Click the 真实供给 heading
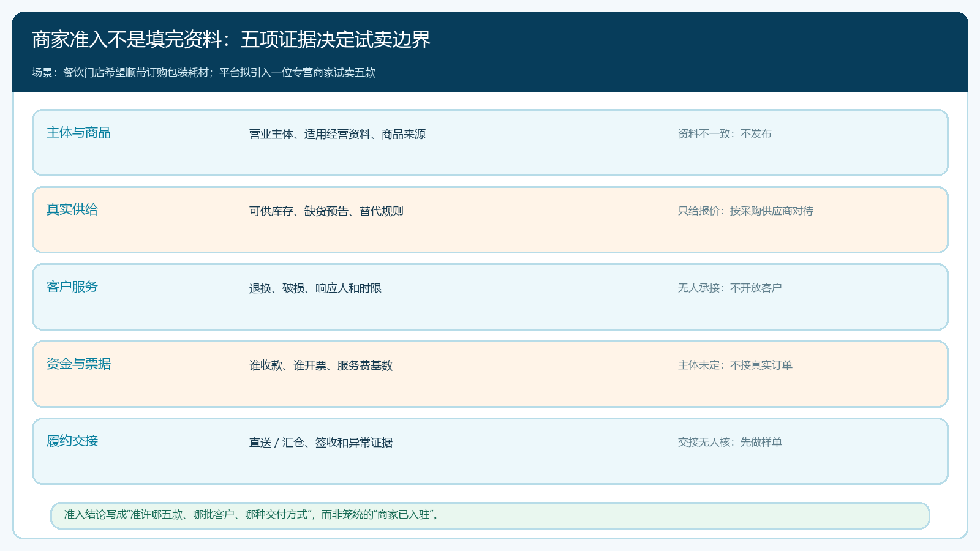 click(x=72, y=210)
